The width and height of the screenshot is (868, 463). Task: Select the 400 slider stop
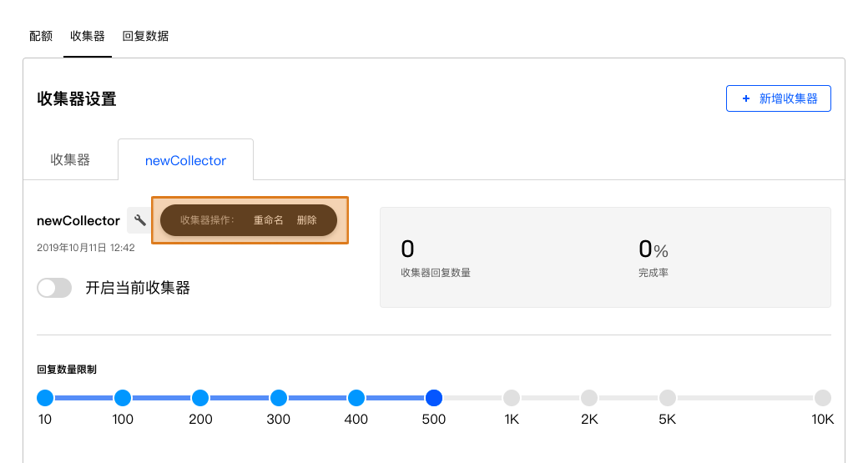point(356,398)
